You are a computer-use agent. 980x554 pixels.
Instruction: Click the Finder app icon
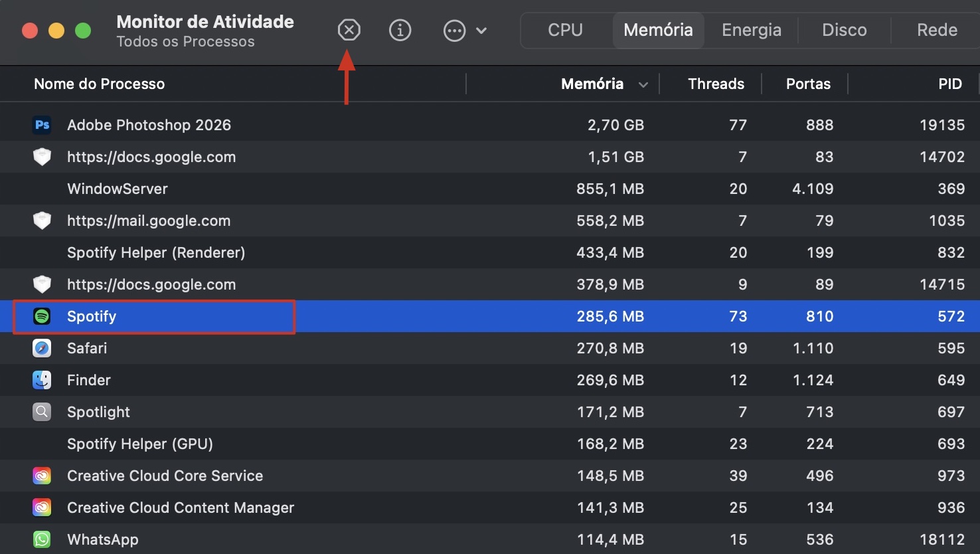(x=41, y=380)
